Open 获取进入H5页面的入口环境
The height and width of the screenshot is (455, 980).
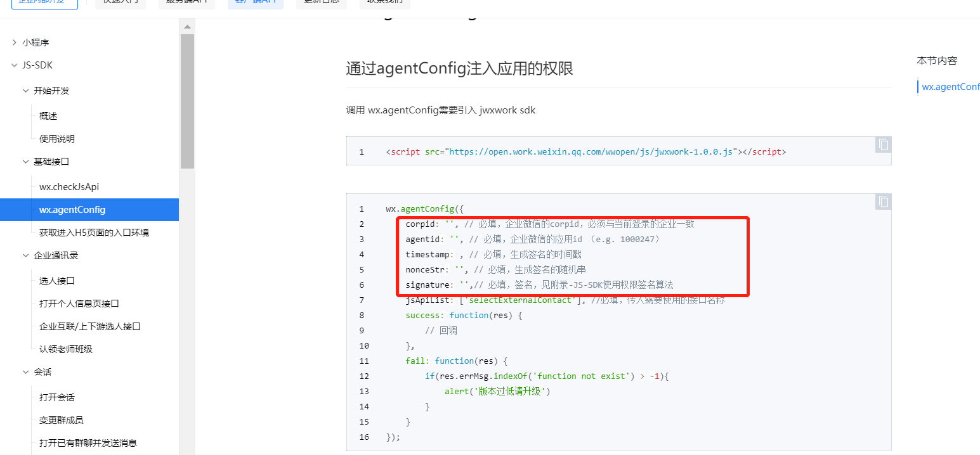(94, 233)
